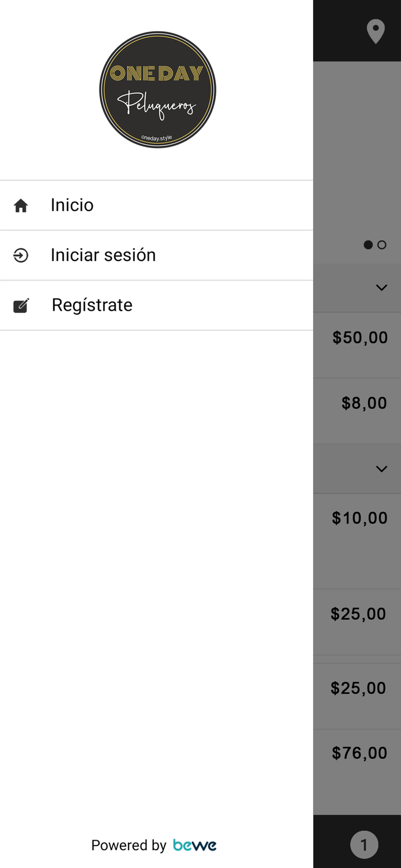
Task: Expand the first category chevron
Action: pyautogui.click(x=381, y=288)
